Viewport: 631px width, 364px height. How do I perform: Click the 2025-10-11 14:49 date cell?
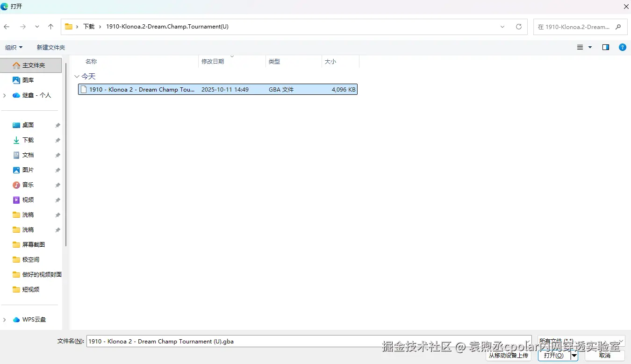(225, 90)
